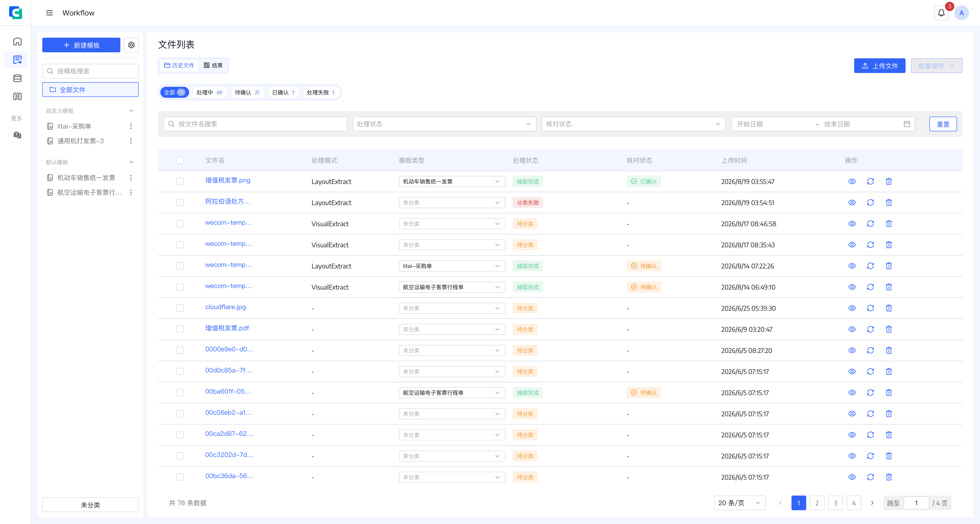Delete the cloudflare.jpg file
The width and height of the screenshot is (980, 524).
tap(889, 308)
